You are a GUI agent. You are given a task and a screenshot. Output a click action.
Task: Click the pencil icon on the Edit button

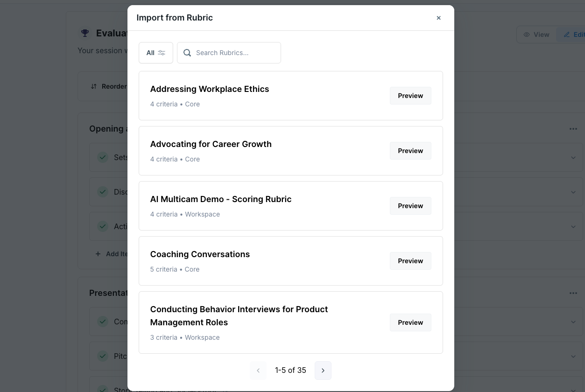[565, 34]
